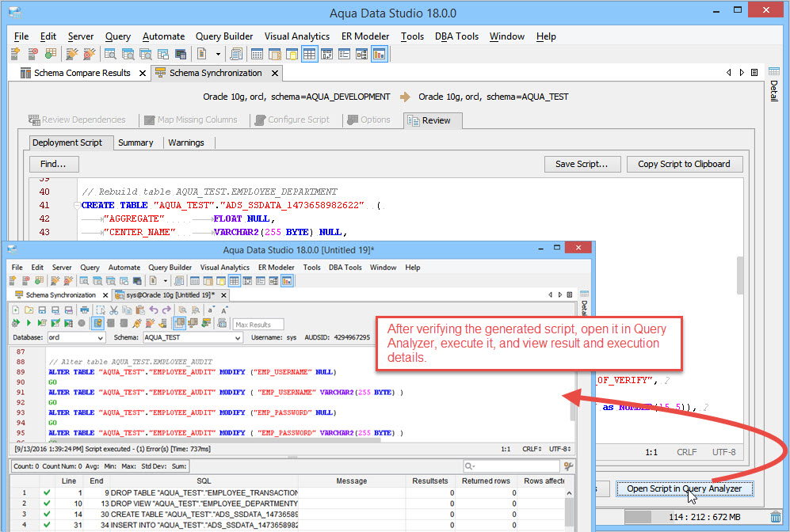
Task: Open tab list icon in Untitled 19 window
Action: tap(570, 294)
